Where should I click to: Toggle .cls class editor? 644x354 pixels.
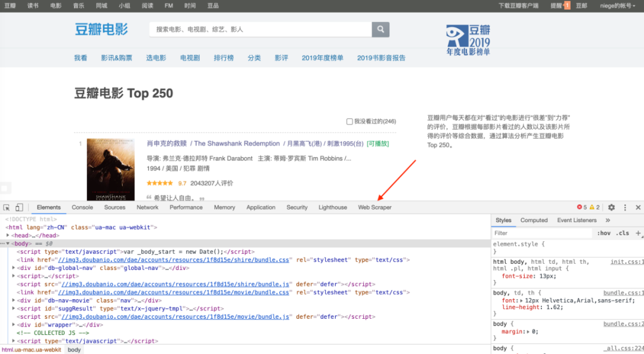click(x=623, y=233)
